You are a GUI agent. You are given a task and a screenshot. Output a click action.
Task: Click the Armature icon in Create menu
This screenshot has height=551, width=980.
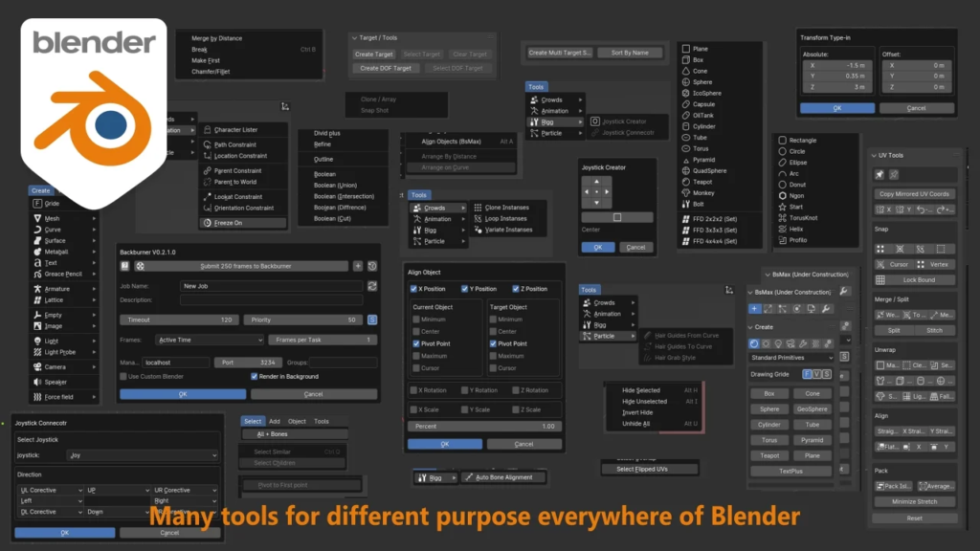tap(38, 288)
